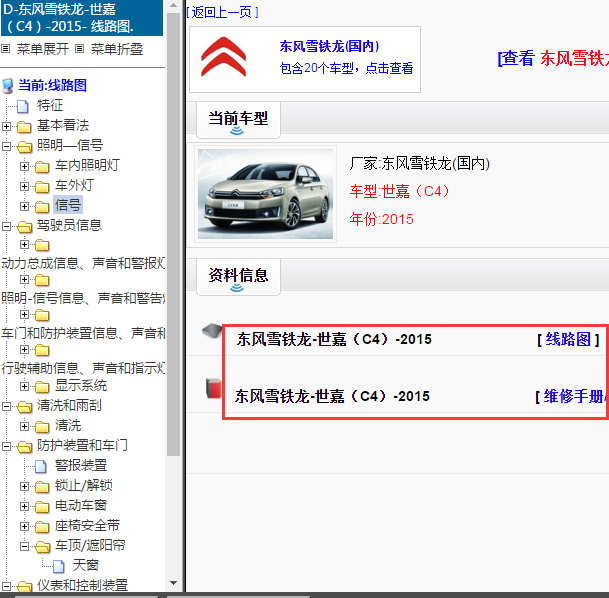Viewport: 609px width, 598px height.
Task: Click the red Citroën chevron logo
Action: (x=223, y=57)
